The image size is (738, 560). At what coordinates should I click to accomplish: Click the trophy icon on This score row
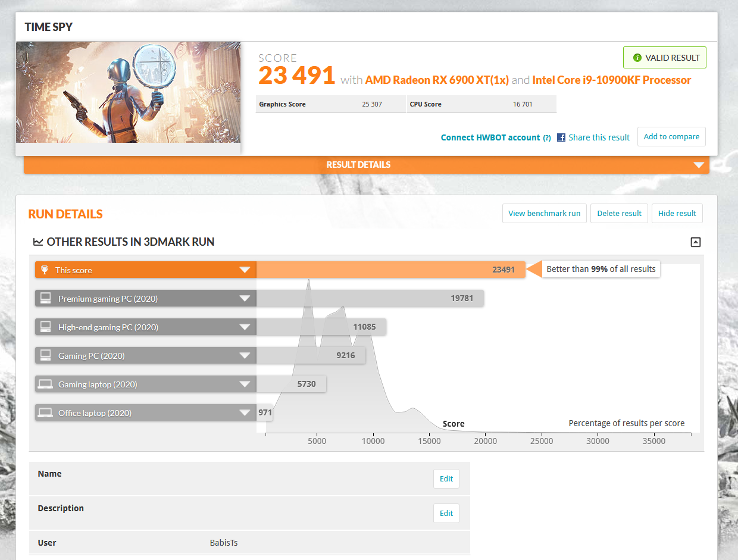[45, 270]
